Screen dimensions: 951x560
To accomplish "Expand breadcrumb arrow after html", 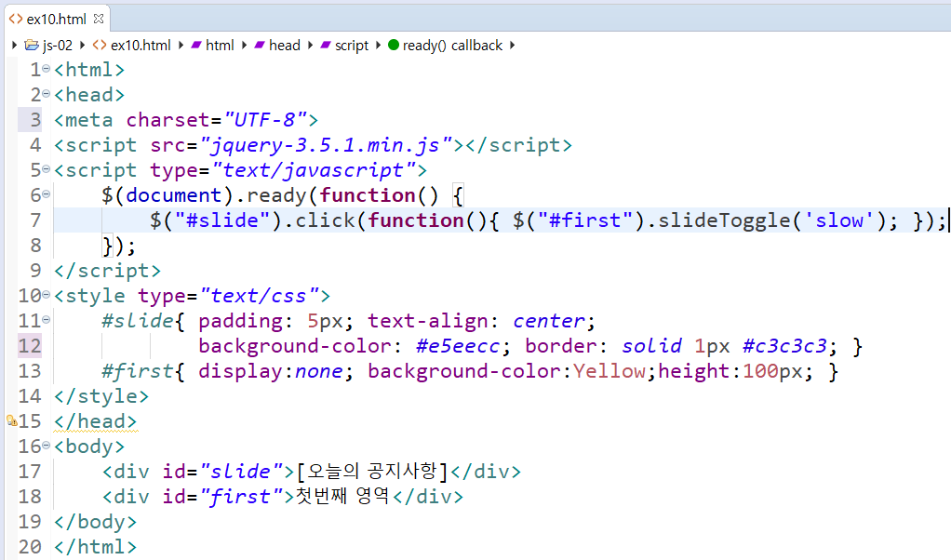I will [244, 46].
